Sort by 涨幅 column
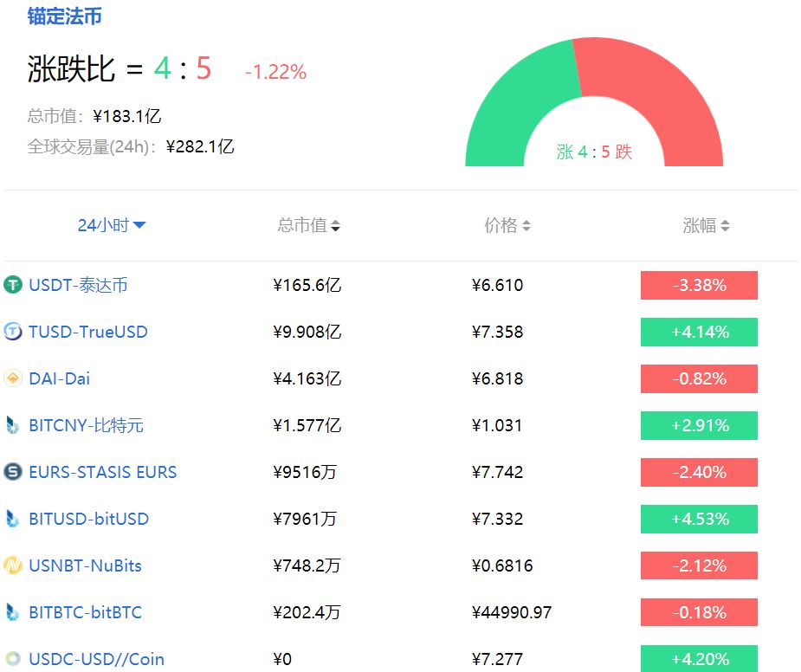The width and height of the screenshot is (801, 672). (706, 225)
